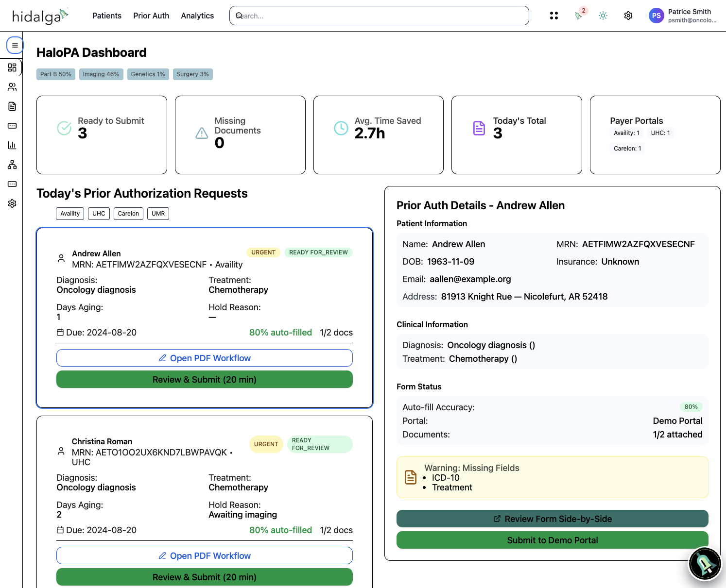The width and height of the screenshot is (726, 588).
Task: Open the bar chart icon in sidebar
Action: click(x=12, y=145)
